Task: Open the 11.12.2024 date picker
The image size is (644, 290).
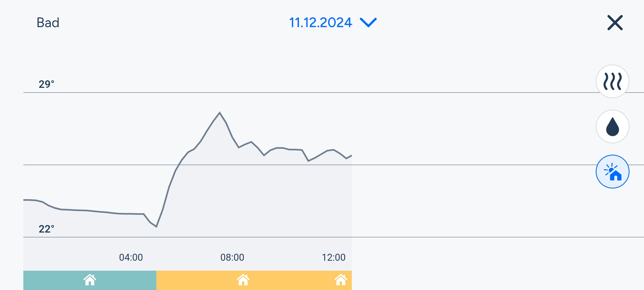Action: tap(320, 23)
